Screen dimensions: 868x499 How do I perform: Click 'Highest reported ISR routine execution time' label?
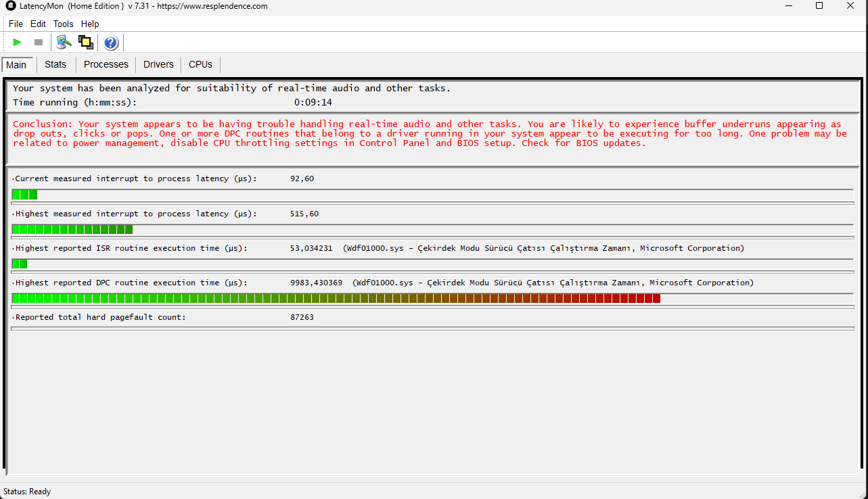click(130, 248)
